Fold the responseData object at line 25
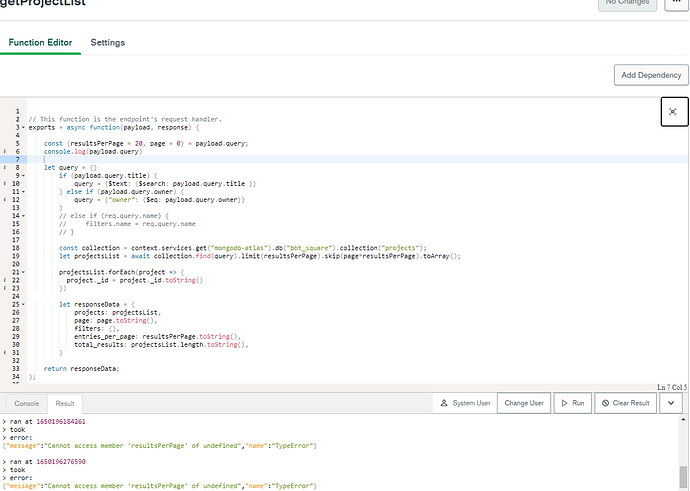The width and height of the screenshot is (690, 491). [24, 304]
